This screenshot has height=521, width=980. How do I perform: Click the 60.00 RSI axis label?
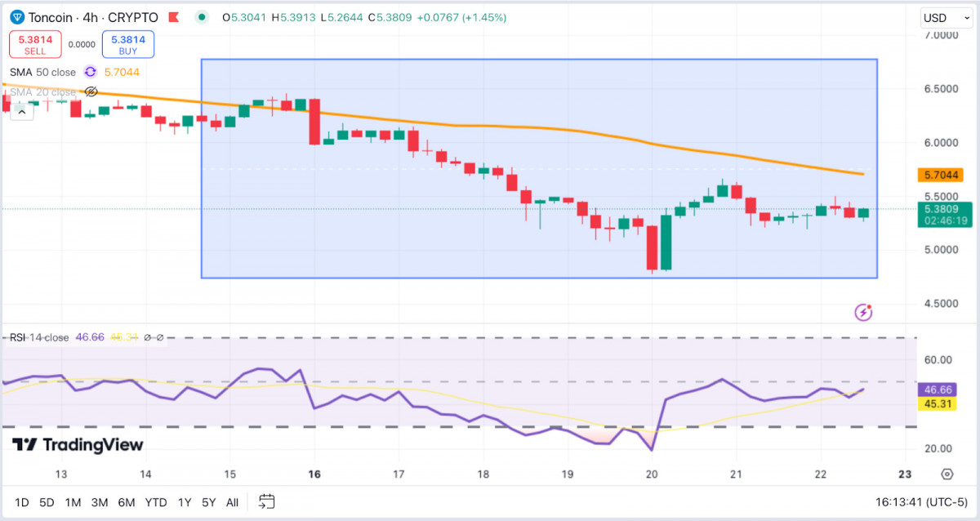[x=938, y=359]
